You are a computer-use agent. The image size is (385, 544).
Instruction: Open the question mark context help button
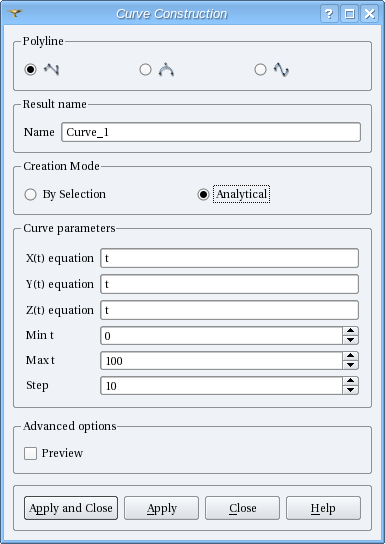click(x=328, y=14)
